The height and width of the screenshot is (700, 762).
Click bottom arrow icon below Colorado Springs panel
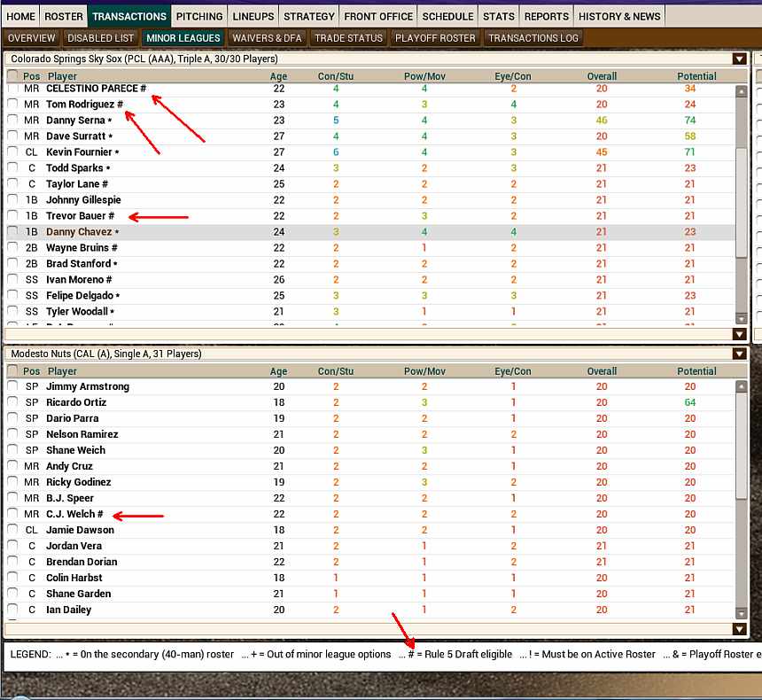coord(739,334)
